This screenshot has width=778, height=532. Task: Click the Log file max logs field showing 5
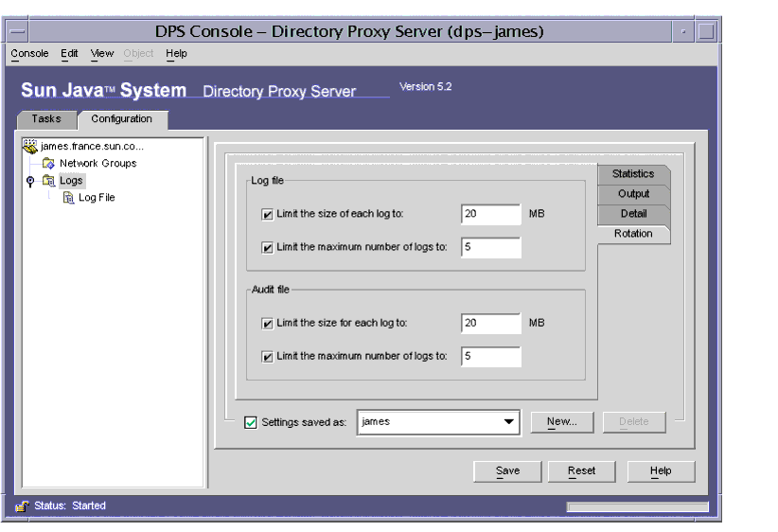[x=490, y=247]
